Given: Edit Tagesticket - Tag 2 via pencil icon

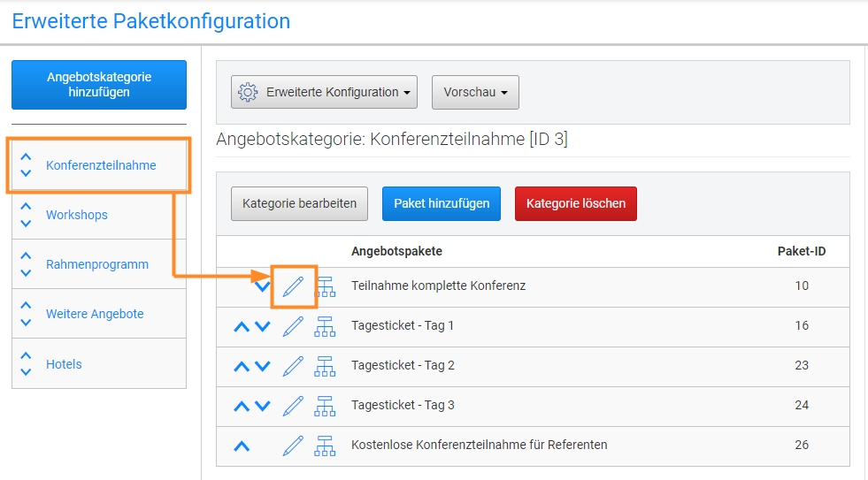Looking at the screenshot, I should (x=293, y=366).
